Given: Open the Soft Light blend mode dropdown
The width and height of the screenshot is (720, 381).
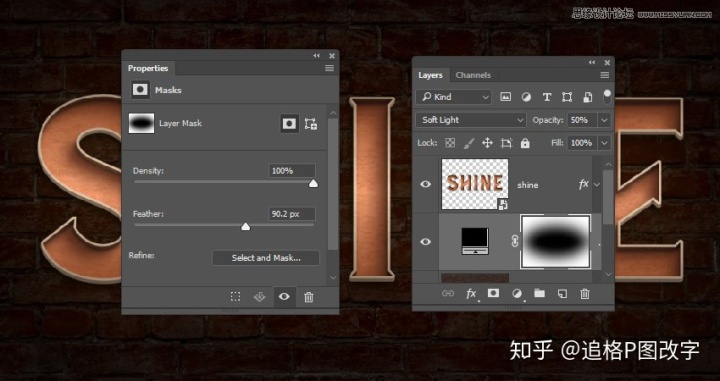Looking at the screenshot, I should point(471,120).
